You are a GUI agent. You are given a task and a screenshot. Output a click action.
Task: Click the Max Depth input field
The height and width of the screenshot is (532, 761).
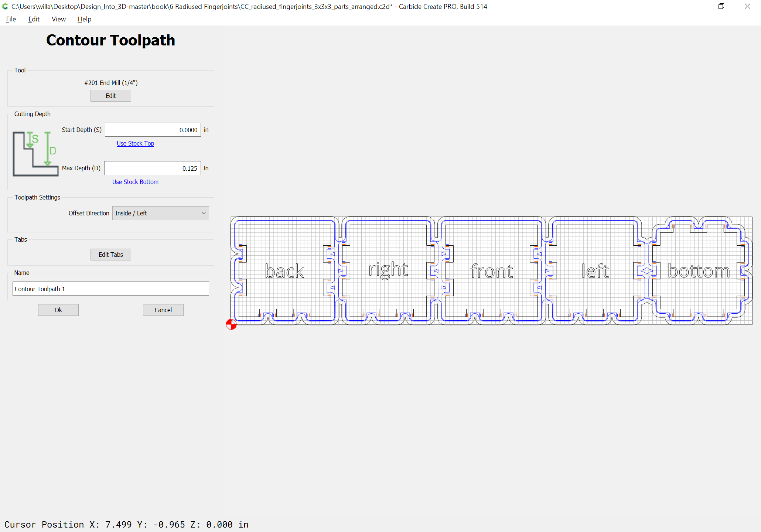tap(153, 168)
